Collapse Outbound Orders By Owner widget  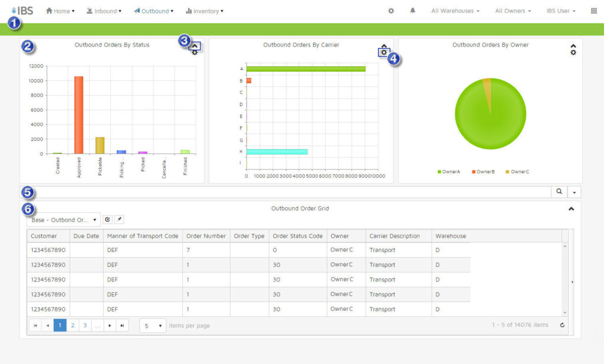coord(573,46)
